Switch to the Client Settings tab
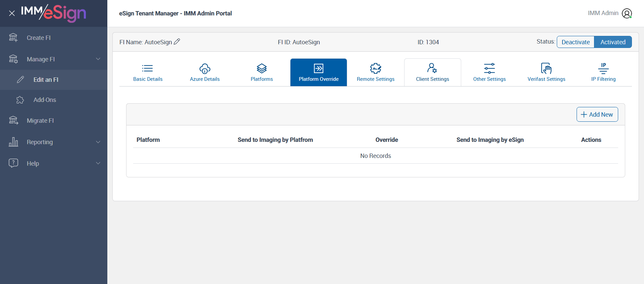 point(433,72)
